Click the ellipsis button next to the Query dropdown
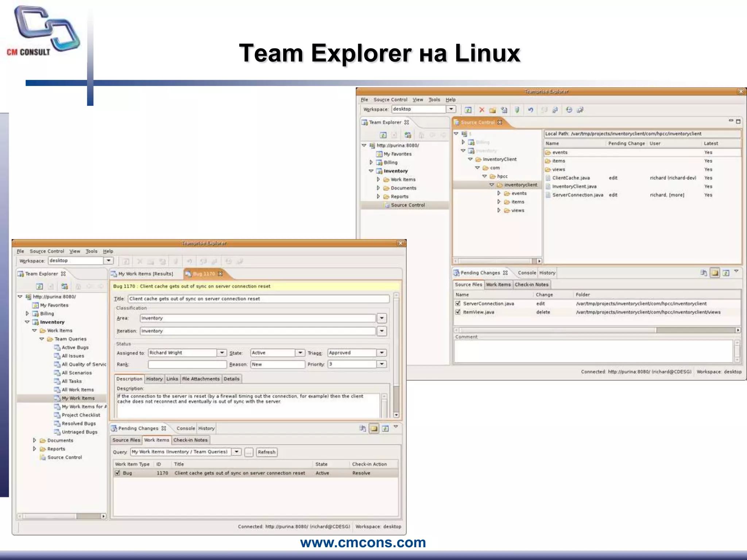747x560 pixels. tap(248, 452)
